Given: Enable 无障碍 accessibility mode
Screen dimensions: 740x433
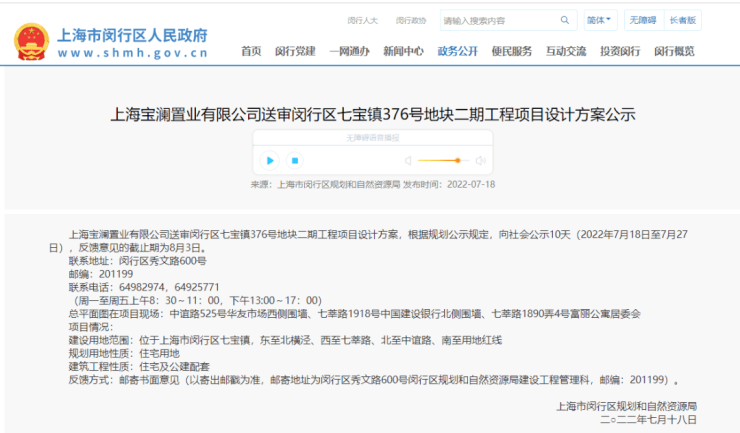Looking at the screenshot, I should 643,20.
